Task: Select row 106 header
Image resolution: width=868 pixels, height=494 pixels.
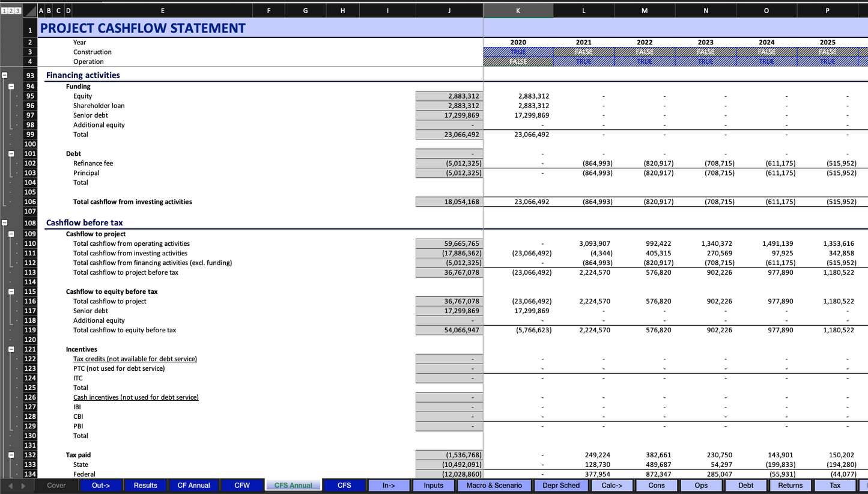Action: (30, 202)
